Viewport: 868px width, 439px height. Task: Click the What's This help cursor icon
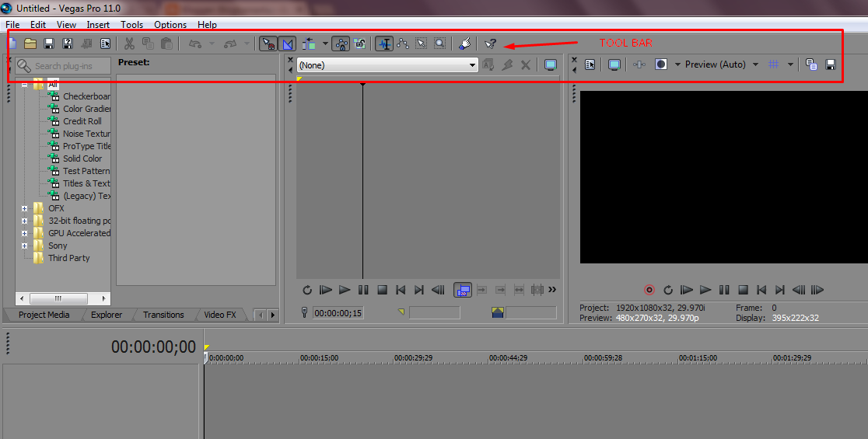[x=490, y=44]
